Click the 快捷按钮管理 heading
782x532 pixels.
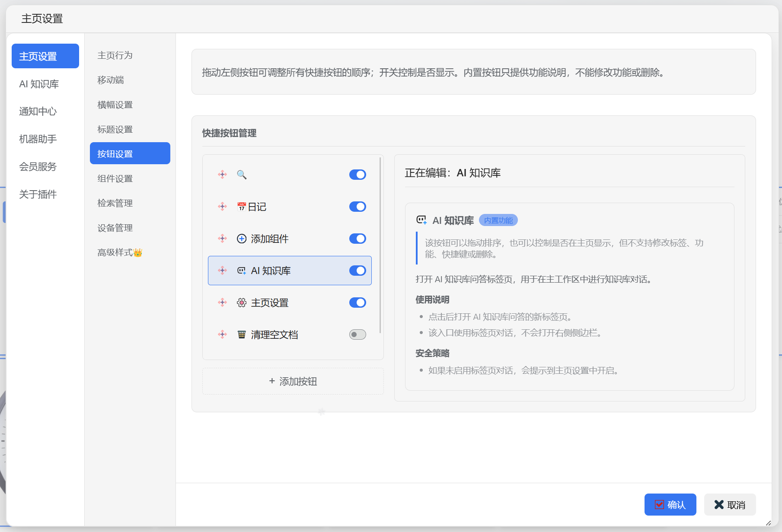(x=229, y=133)
